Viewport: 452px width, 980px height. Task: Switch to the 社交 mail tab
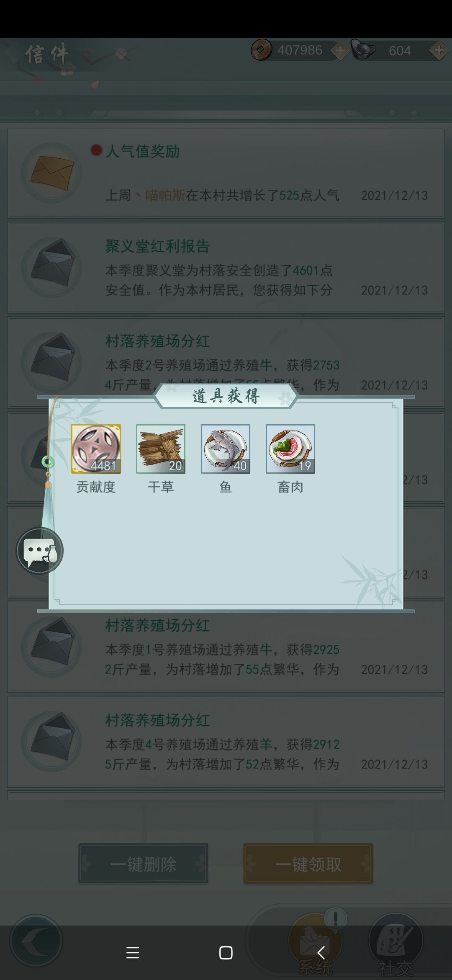[395, 942]
